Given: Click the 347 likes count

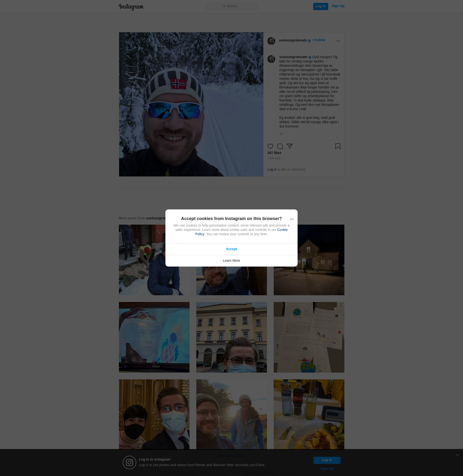Looking at the screenshot, I should pyautogui.click(x=274, y=153).
